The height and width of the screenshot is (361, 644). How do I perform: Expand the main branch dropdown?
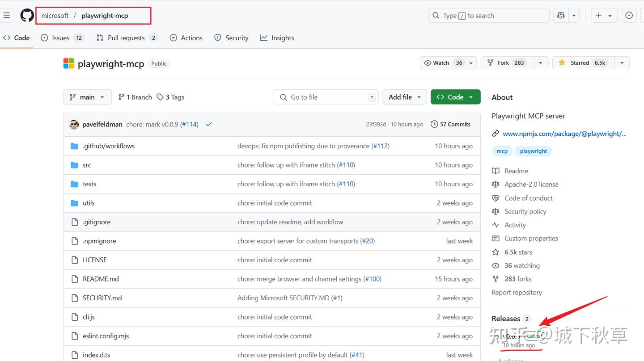[x=87, y=97]
